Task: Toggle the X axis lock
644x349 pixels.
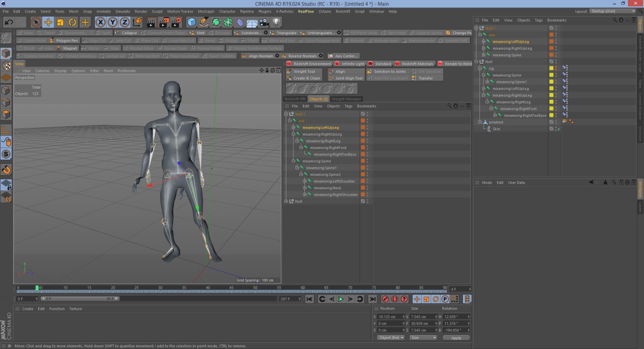Action: tap(101, 22)
